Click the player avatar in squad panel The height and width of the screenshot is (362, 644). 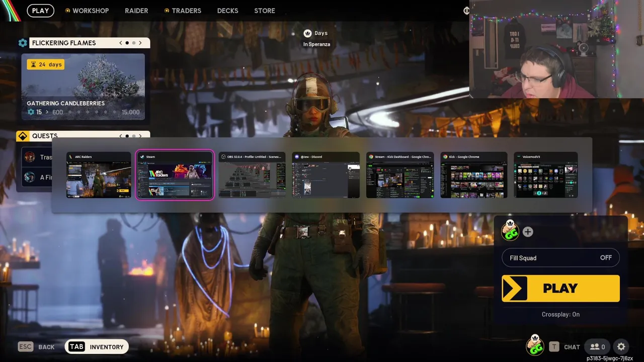click(510, 231)
